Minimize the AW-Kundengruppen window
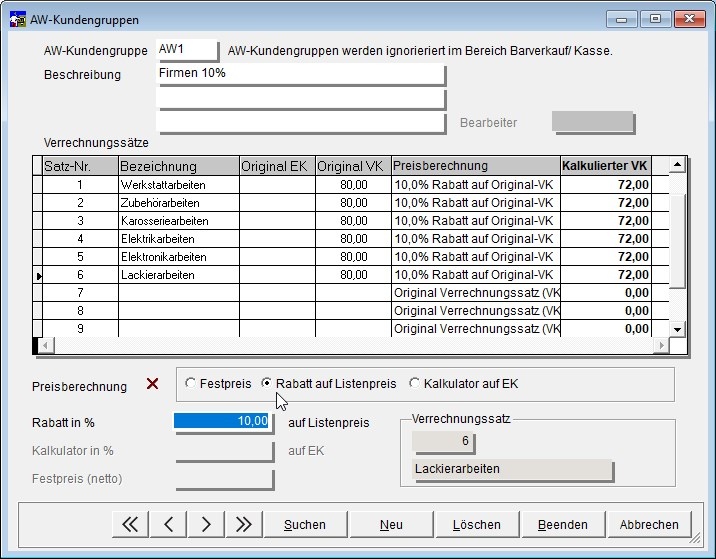Viewport: 716px width, 559px height. 621,19
